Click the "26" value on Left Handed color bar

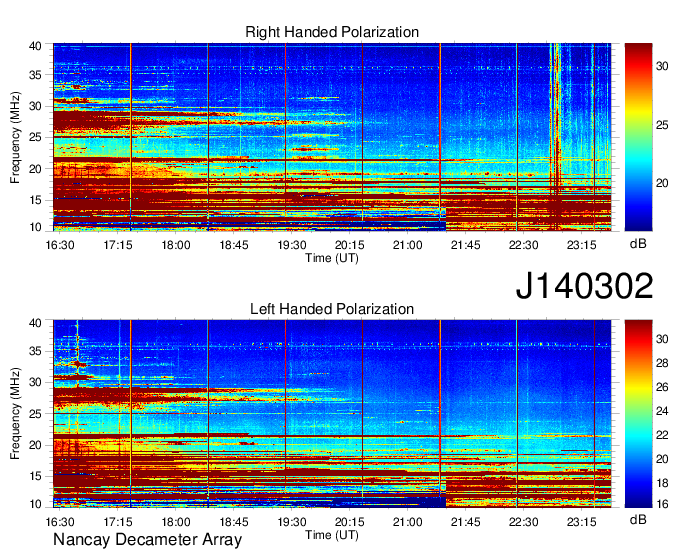click(662, 387)
